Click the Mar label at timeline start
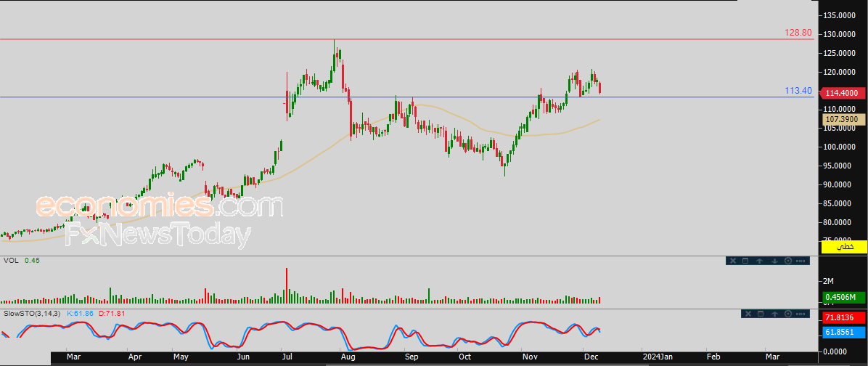This screenshot has width=868, height=366. tap(72, 358)
